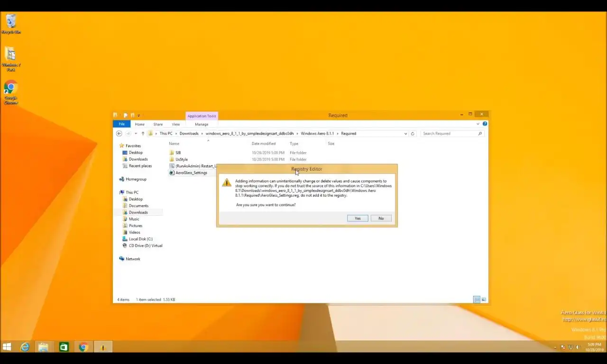Open the Documents folder in the sidebar

135,206
